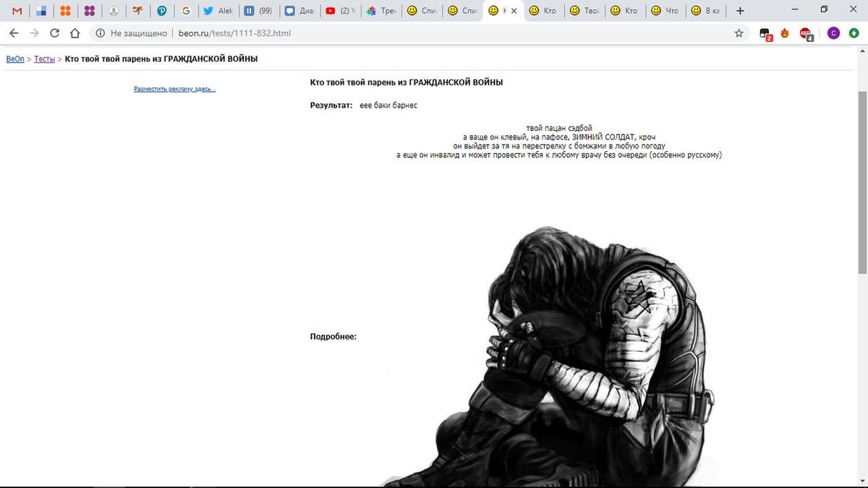Open the purple 'C' profile avatar
Screen dimensions: 868x488
[x=833, y=33]
